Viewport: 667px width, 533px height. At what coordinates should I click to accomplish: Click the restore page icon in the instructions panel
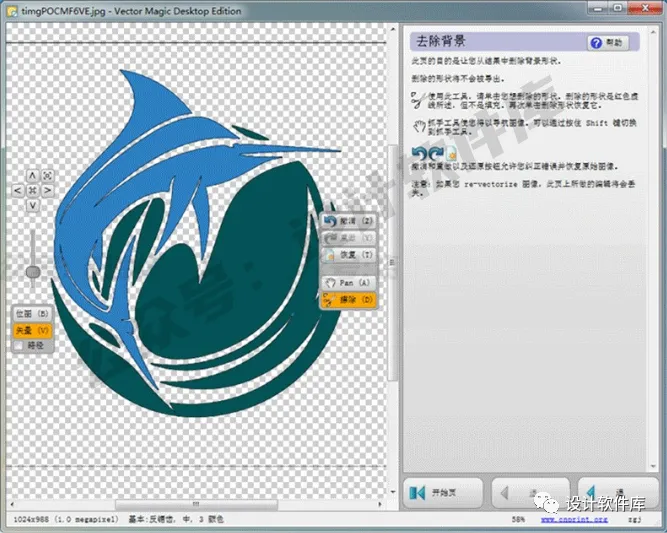click(x=450, y=153)
